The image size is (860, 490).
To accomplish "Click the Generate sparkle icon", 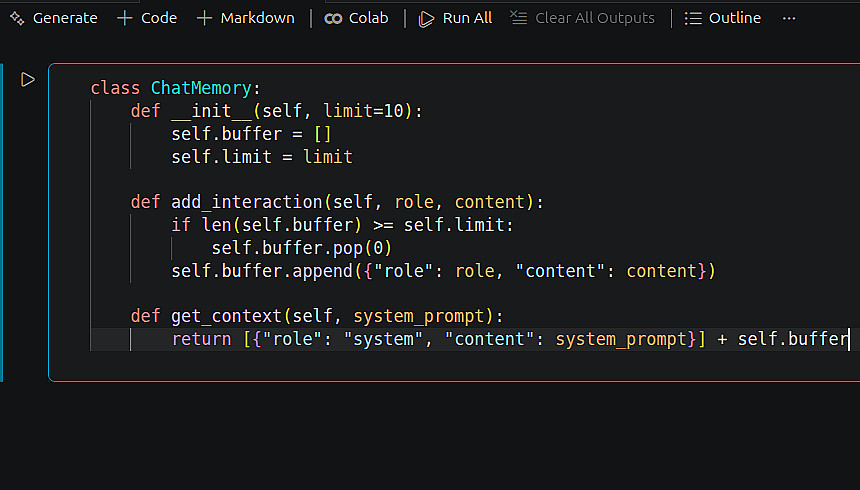I will click(x=17, y=18).
